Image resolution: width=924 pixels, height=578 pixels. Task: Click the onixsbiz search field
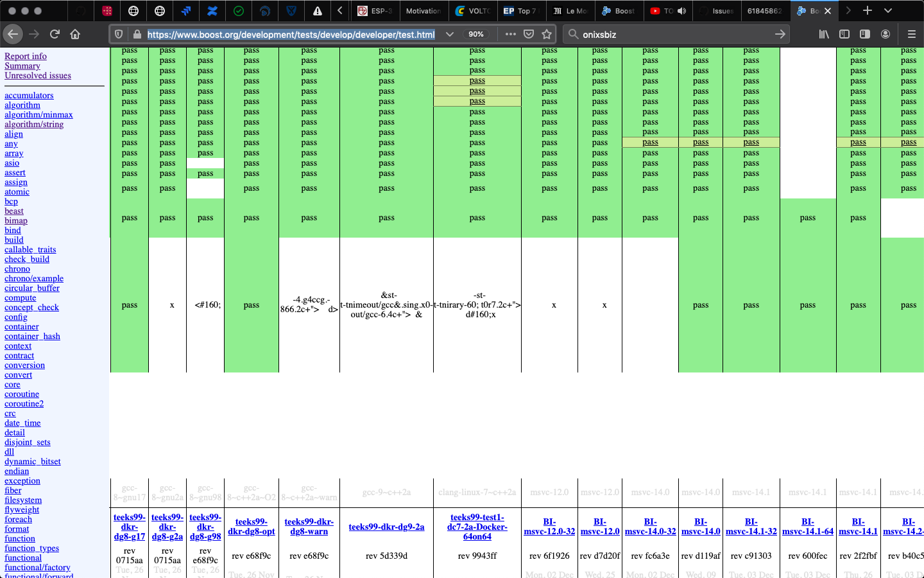pos(674,34)
